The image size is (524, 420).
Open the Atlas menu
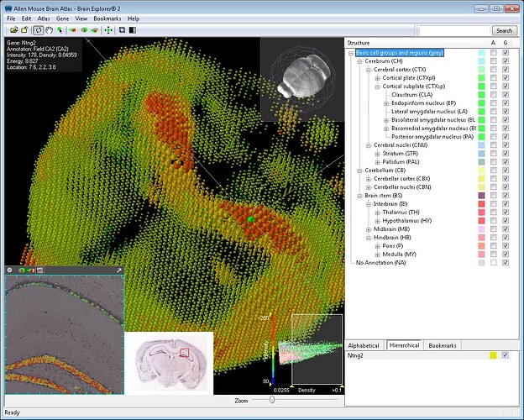pos(43,18)
